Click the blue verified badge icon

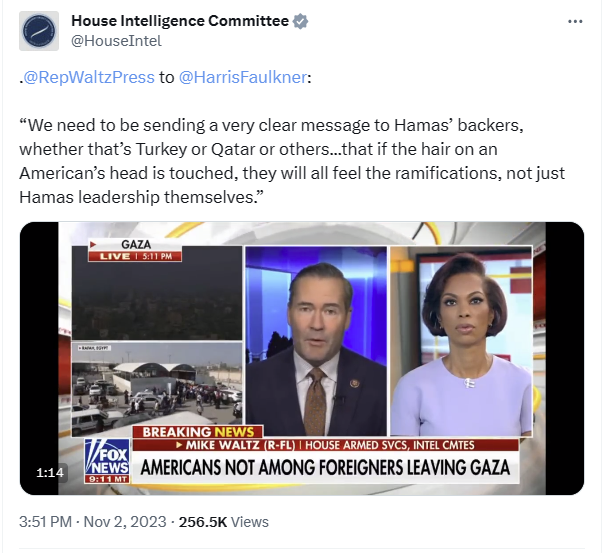coord(300,21)
